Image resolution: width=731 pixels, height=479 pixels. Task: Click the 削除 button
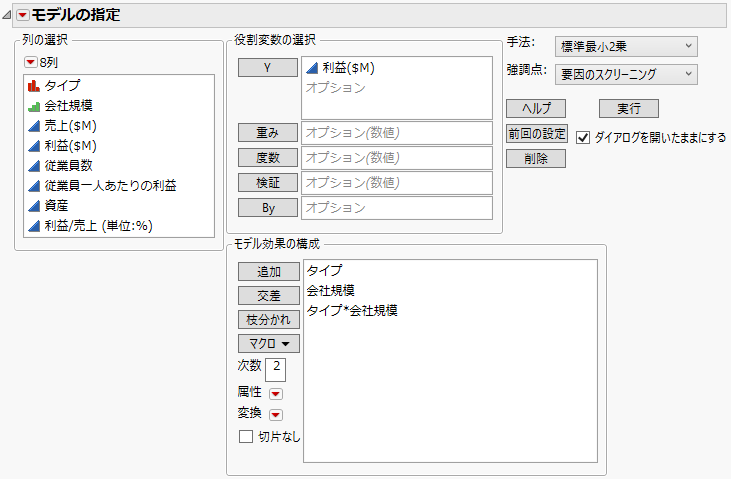coord(536,159)
